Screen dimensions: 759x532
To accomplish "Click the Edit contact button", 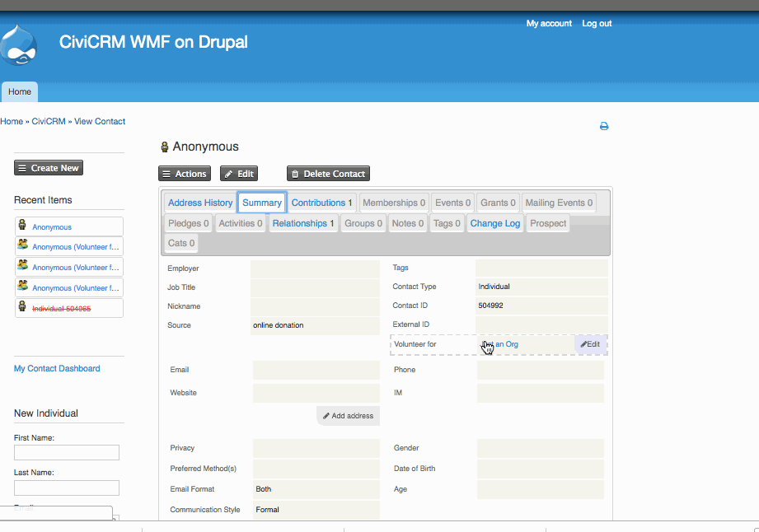I will click(239, 174).
